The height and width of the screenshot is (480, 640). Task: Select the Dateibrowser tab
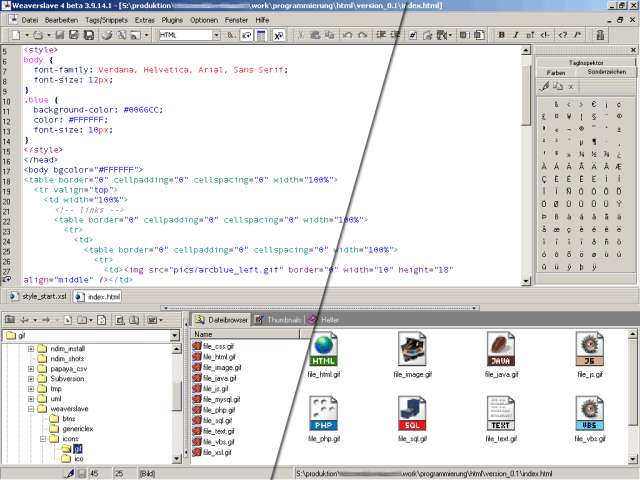coord(222,320)
